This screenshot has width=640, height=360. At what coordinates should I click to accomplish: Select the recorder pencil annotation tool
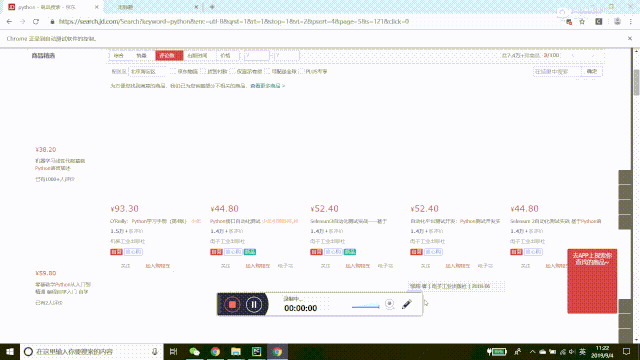[x=407, y=304]
